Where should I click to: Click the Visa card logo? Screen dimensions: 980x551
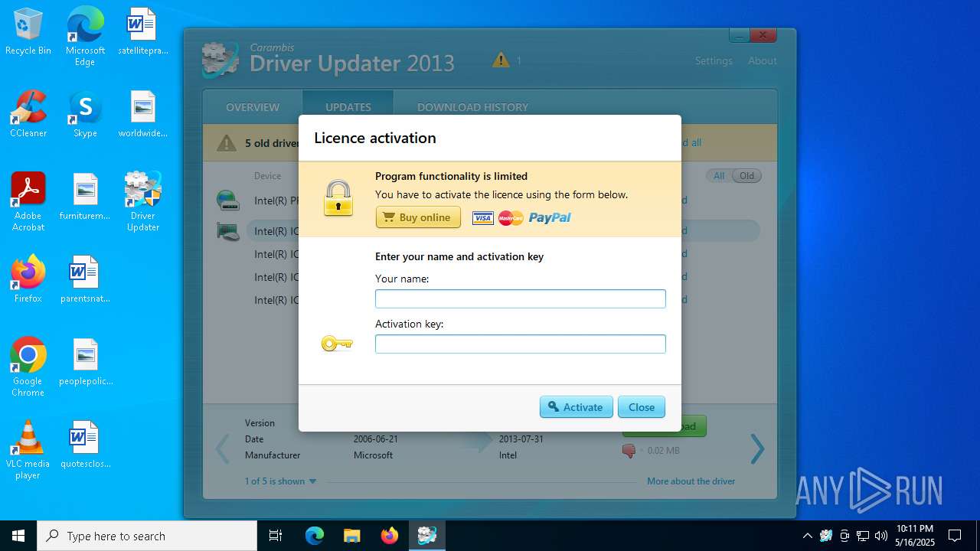click(483, 218)
